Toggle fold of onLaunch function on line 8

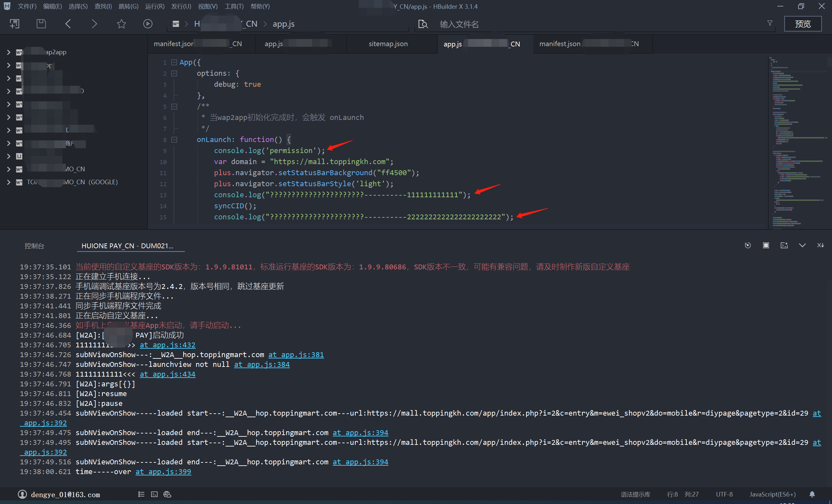coord(174,139)
